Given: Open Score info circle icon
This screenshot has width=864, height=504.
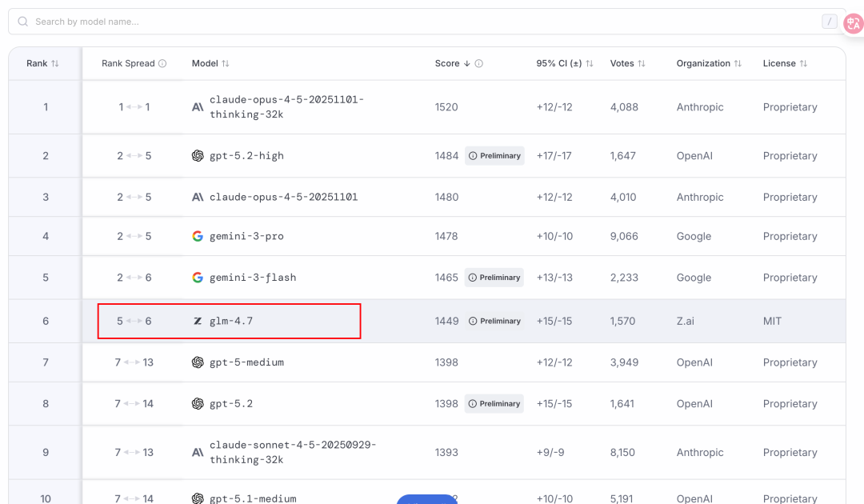Looking at the screenshot, I should point(479,63).
